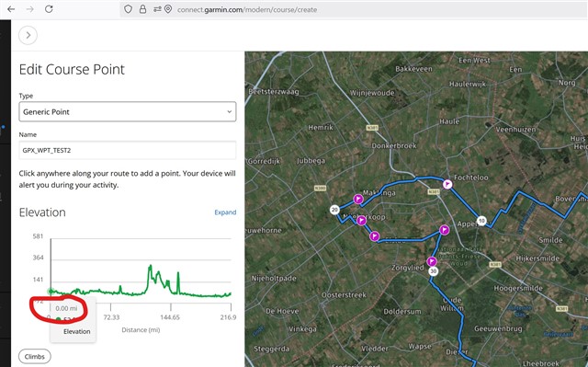
Task: Click the purple flag marker near Zorgvlied
Action: point(432,261)
